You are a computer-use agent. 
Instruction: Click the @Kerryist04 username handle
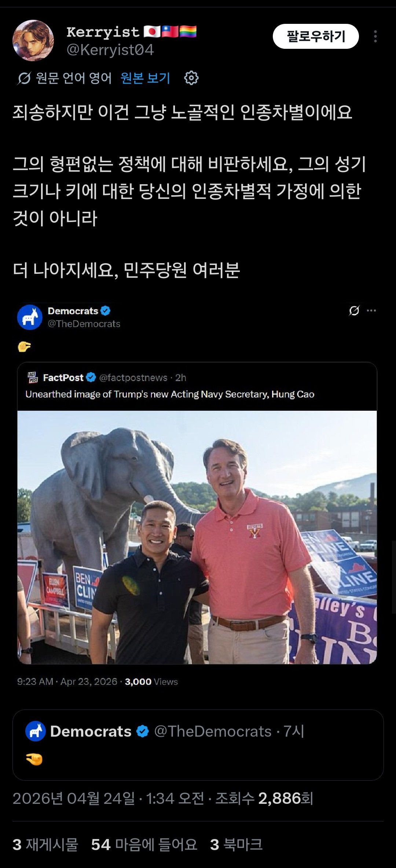[110, 50]
